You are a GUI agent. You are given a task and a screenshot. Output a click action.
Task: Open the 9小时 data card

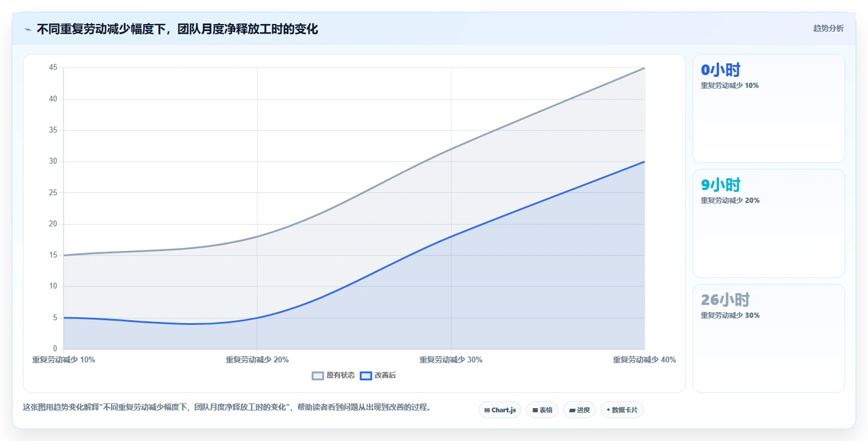click(768, 223)
